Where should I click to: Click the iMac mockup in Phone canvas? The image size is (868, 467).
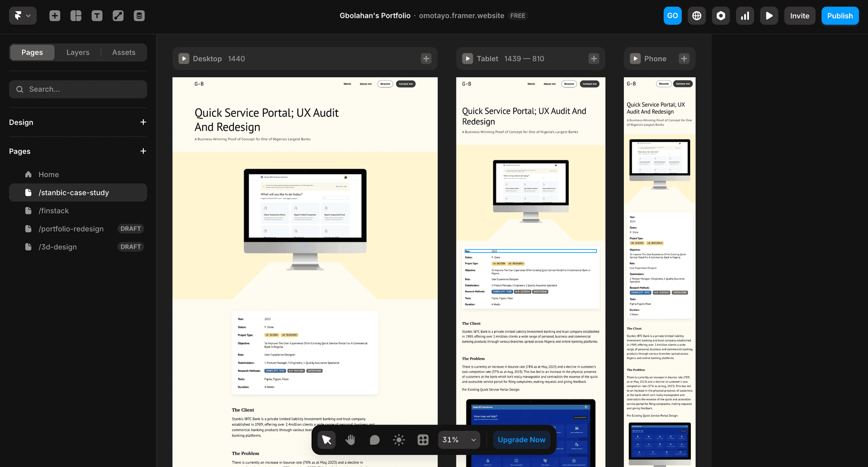[660, 164]
